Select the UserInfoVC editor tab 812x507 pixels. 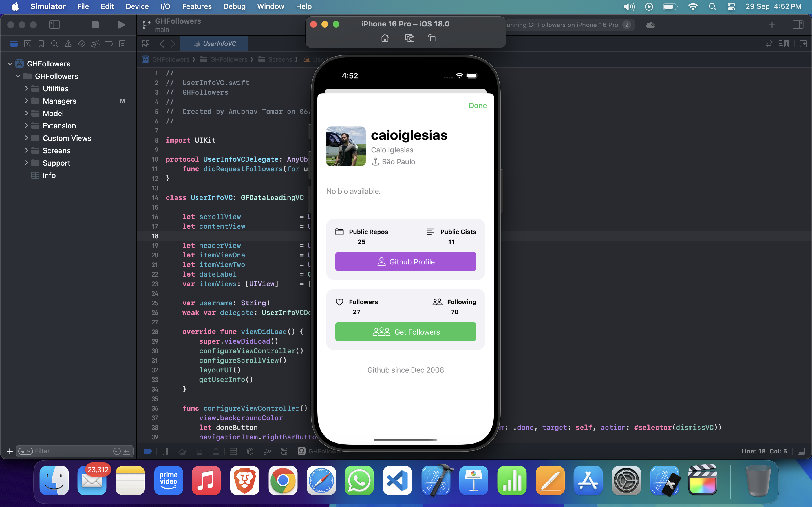tap(215, 44)
